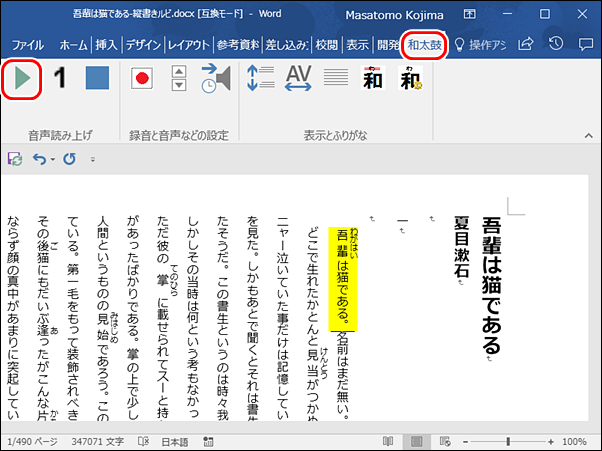Click the '1' single-line read button
602x451 pixels.
[60, 78]
